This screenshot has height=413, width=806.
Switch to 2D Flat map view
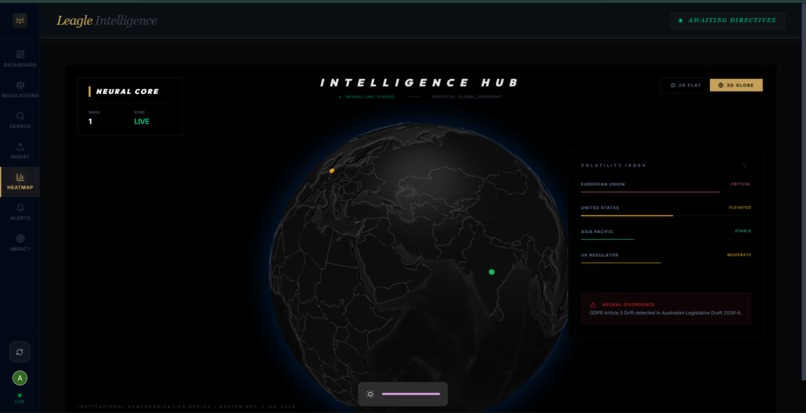click(685, 85)
